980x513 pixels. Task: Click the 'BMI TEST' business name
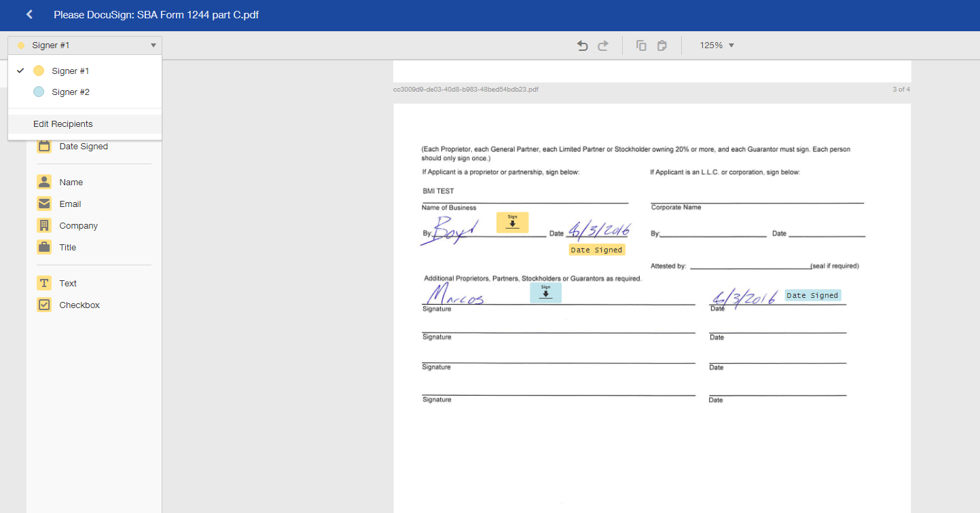[x=438, y=191]
